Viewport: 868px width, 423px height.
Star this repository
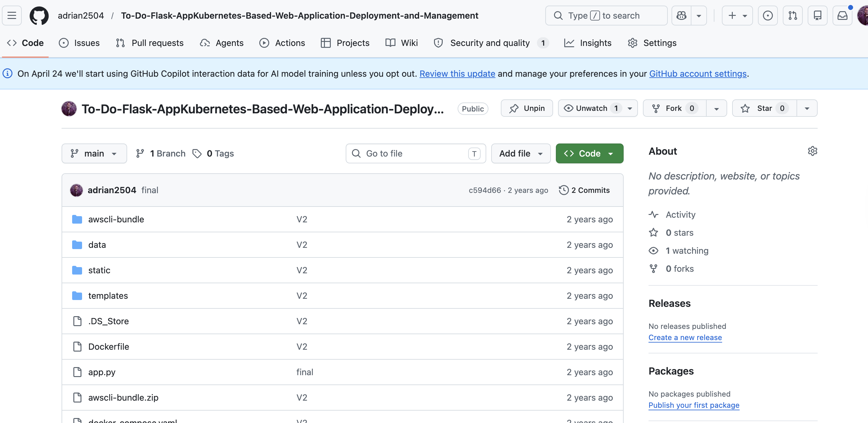[764, 108]
